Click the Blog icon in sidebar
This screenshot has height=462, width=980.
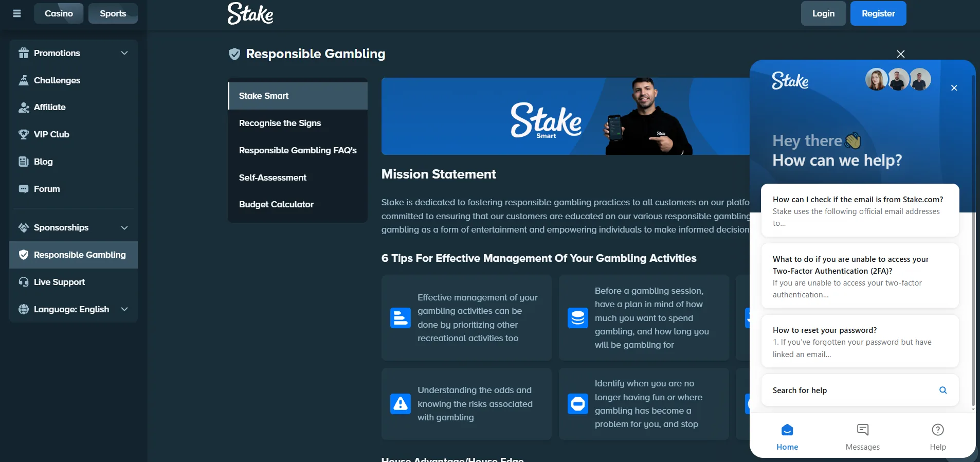coord(24,162)
